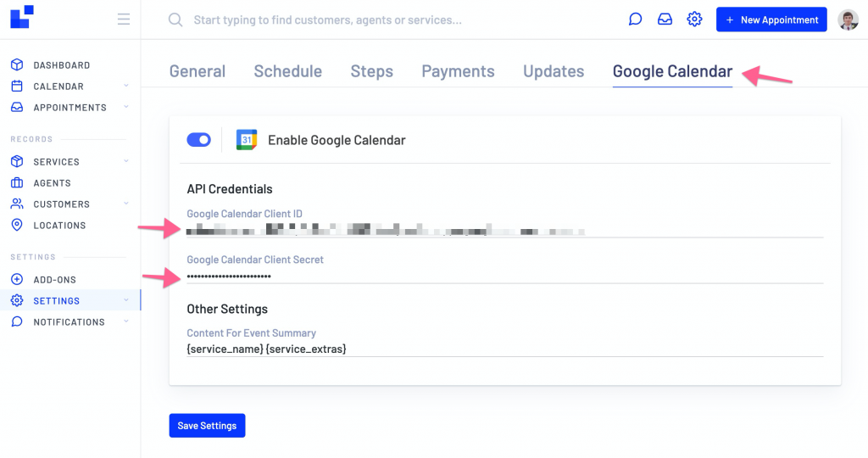Viewport: 868px width, 458px height.
Task: Expand the Services sidebar submenu chevron
Action: pos(126,161)
